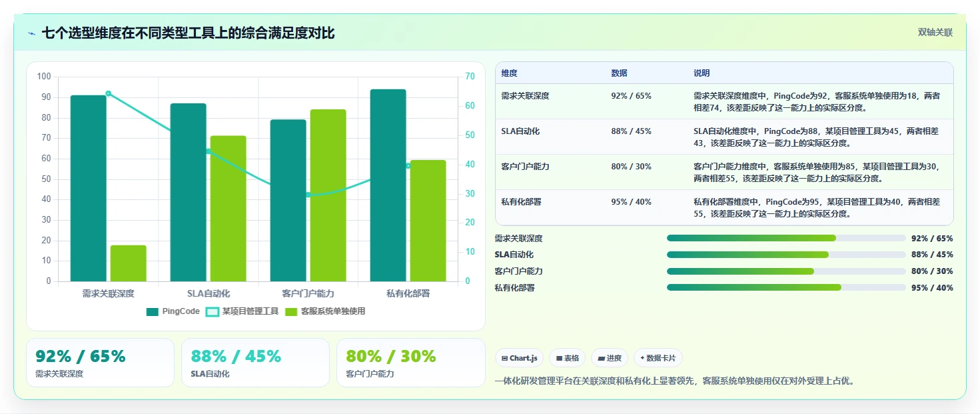Click the 数据卡片 tag
Screen dimensions: 980x414
658,358
